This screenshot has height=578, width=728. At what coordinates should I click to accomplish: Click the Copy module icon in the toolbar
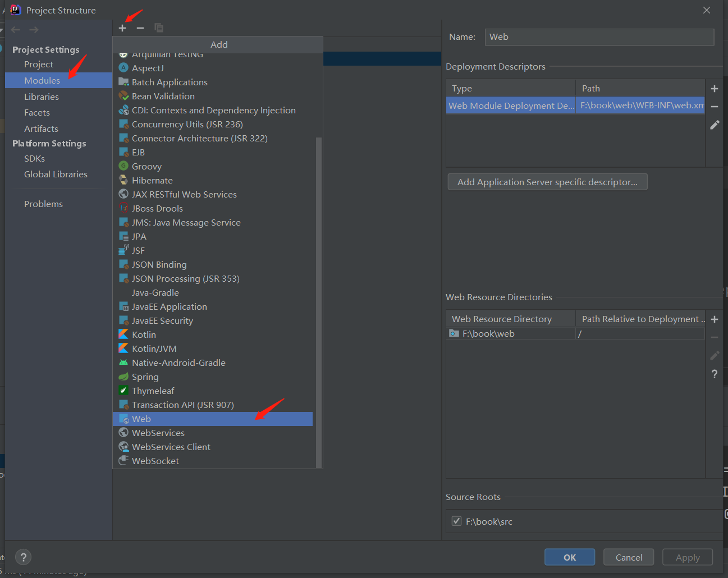[x=159, y=27]
